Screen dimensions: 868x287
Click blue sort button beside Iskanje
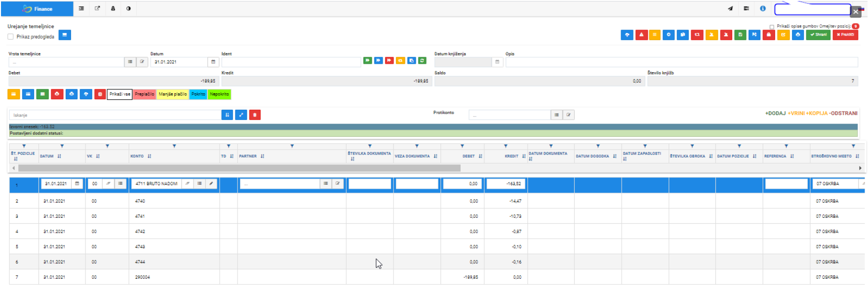click(227, 115)
